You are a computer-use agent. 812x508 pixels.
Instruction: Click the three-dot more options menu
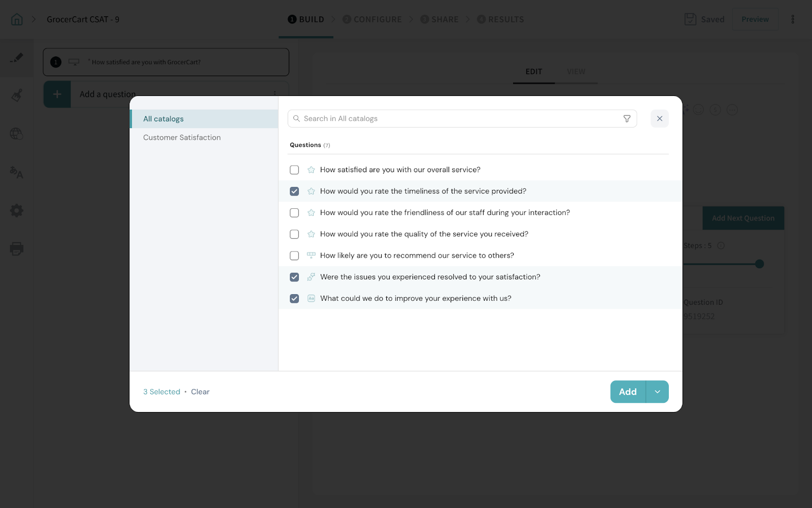point(792,19)
